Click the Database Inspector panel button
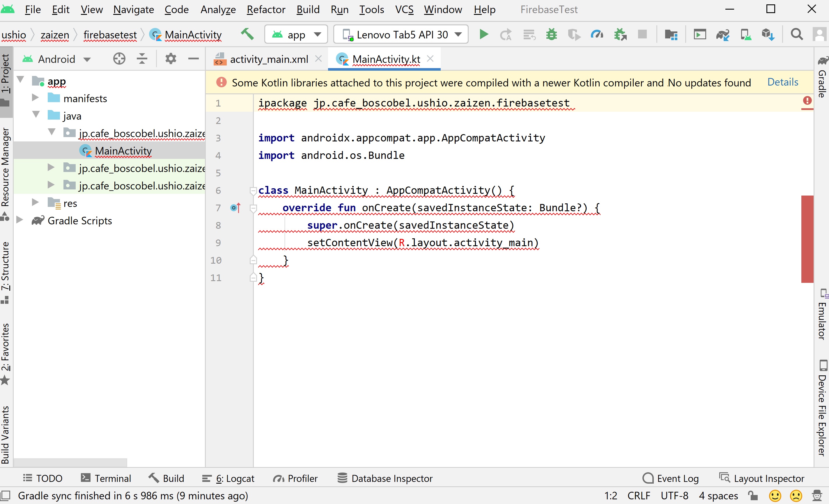The image size is (829, 504). pyautogui.click(x=385, y=478)
